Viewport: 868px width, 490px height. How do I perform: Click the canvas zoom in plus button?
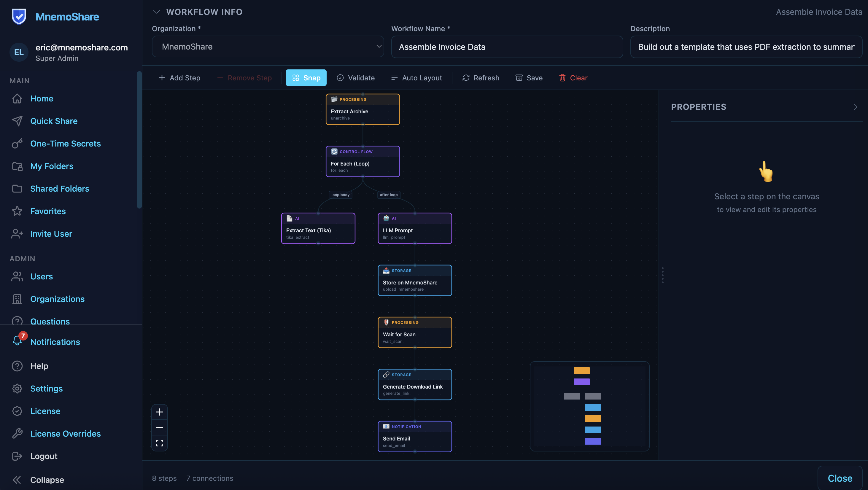pos(159,412)
